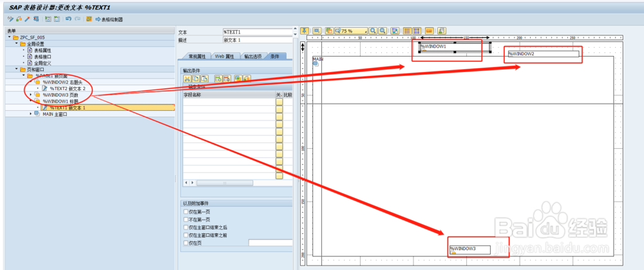
Task: Click the Undo arrow icon
Action: click(x=68, y=19)
